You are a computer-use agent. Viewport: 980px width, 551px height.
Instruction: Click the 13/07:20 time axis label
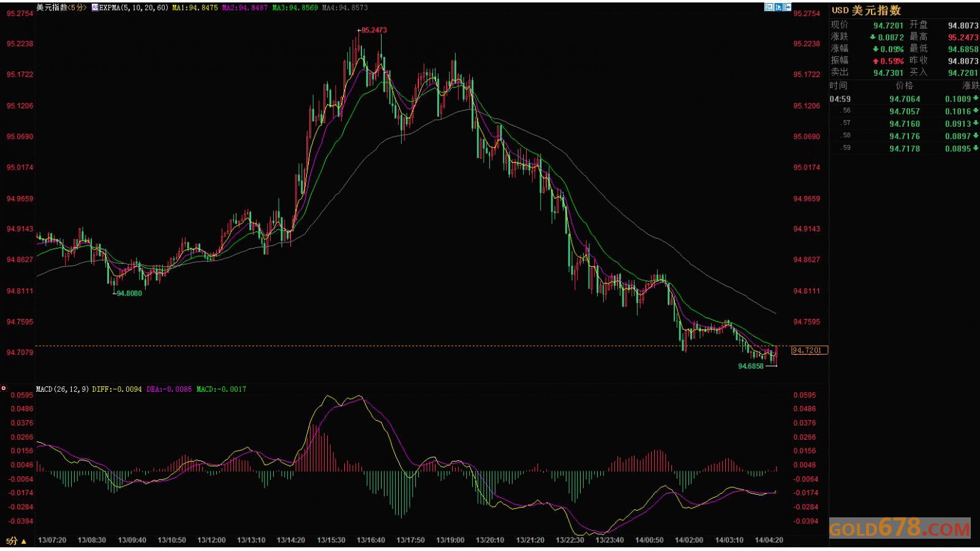(x=51, y=541)
